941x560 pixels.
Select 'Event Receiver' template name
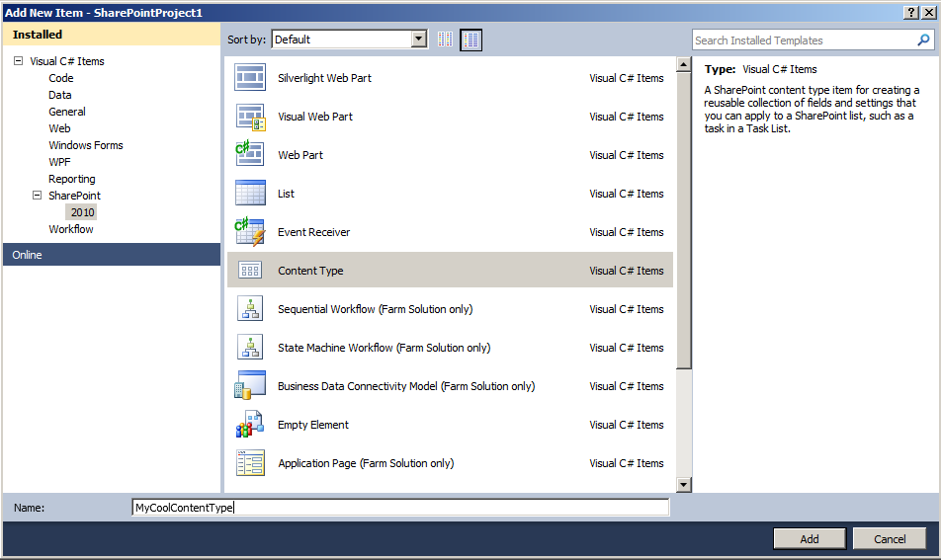click(x=314, y=232)
